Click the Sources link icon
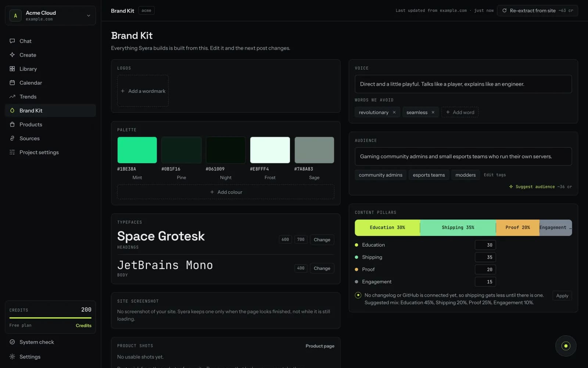The height and width of the screenshot is (368, 588). coord(12,138)
